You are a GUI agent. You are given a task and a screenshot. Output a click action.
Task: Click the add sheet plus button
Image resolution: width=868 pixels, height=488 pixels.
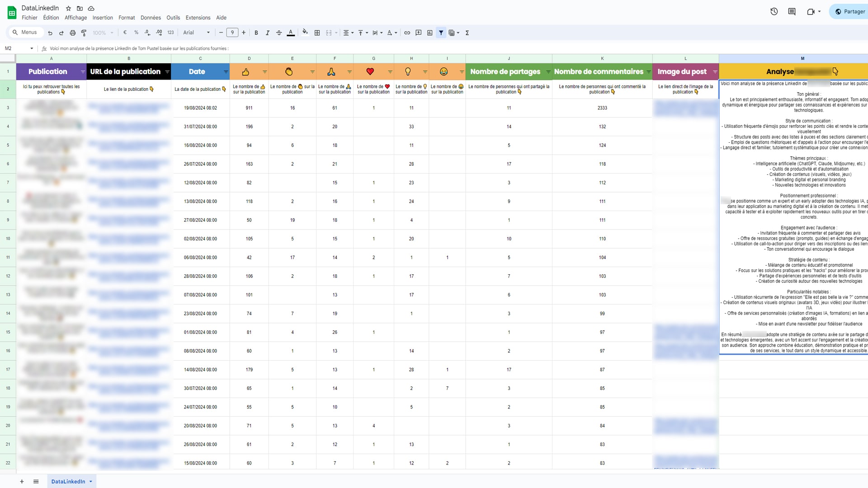[x=21, y=481]
